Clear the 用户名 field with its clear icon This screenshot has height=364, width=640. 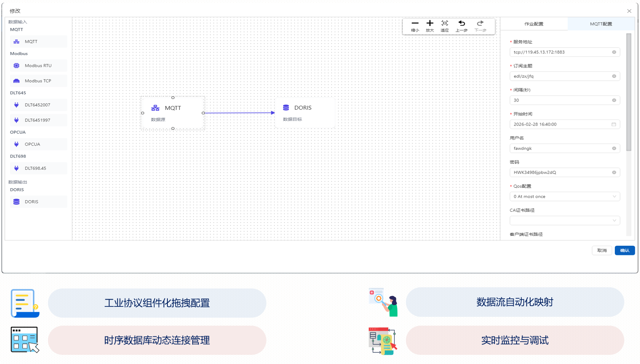[614, 148]
